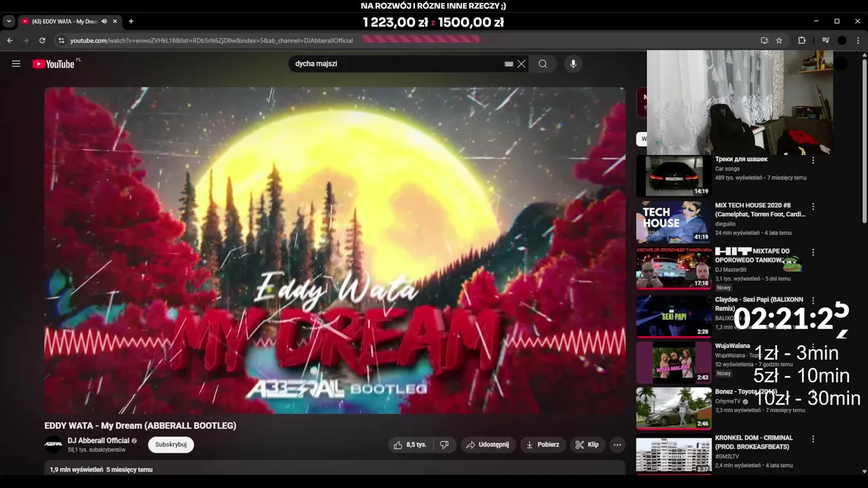Open options menu for Треки для шашек

click(813, 161)
